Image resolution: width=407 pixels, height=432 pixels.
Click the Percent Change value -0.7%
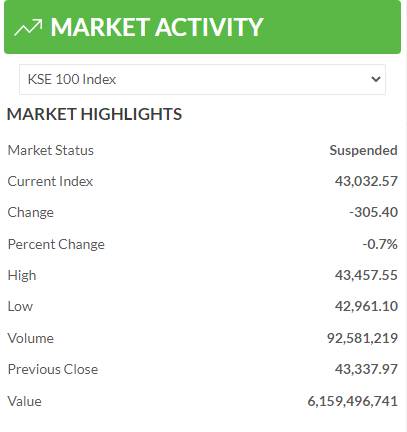pos(380,244)
